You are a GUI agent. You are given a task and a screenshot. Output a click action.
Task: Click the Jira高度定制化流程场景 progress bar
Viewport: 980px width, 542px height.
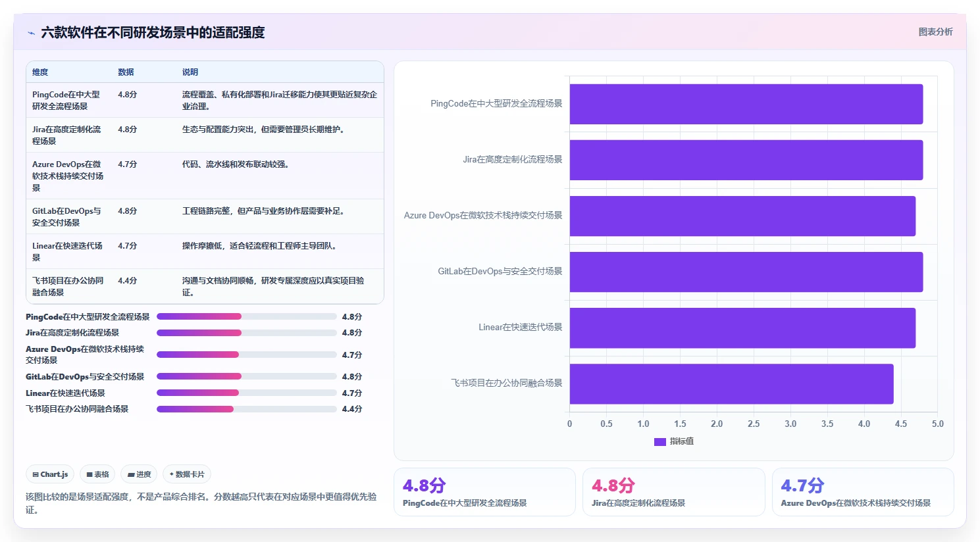[x=247, y=333]
